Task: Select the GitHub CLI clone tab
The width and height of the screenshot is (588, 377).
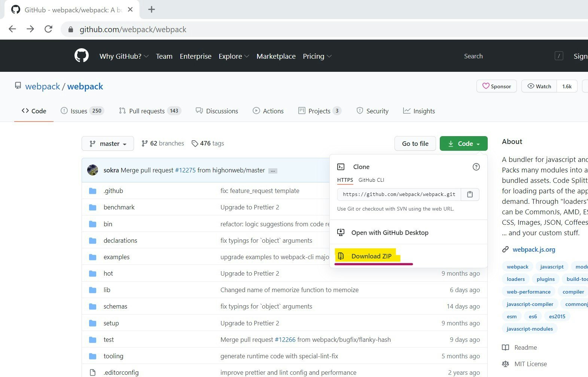Action: click(371, 180)
